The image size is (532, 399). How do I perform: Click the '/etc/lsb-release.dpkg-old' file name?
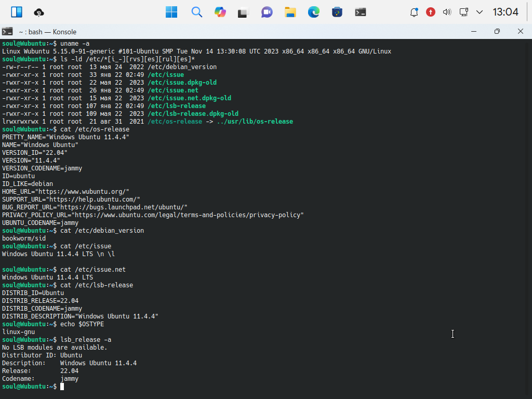[x=193, y=114]
